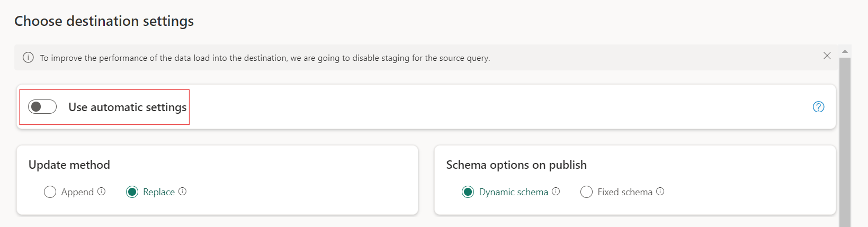Screen dimensions: 868x227
Task: Click the Use automatic settings label
Action: coord(128,107)
